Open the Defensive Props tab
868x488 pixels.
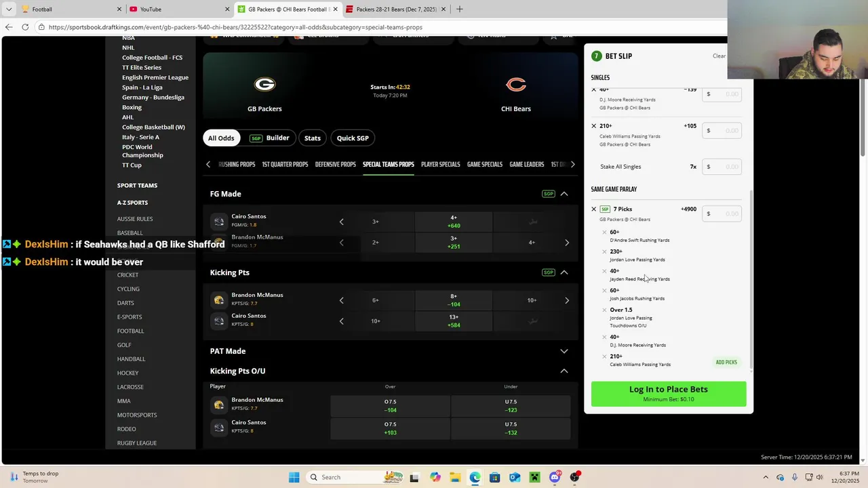coord(335,165)
